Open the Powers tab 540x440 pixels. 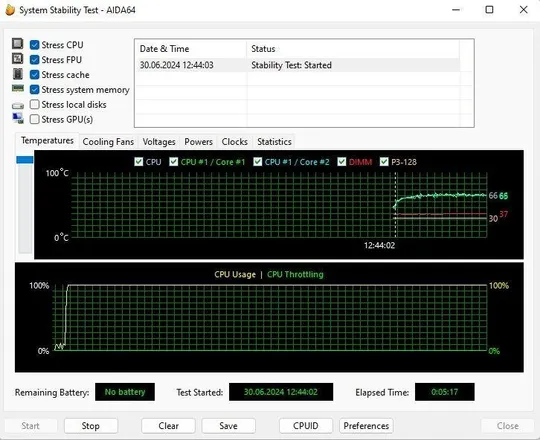coord(198,142)
